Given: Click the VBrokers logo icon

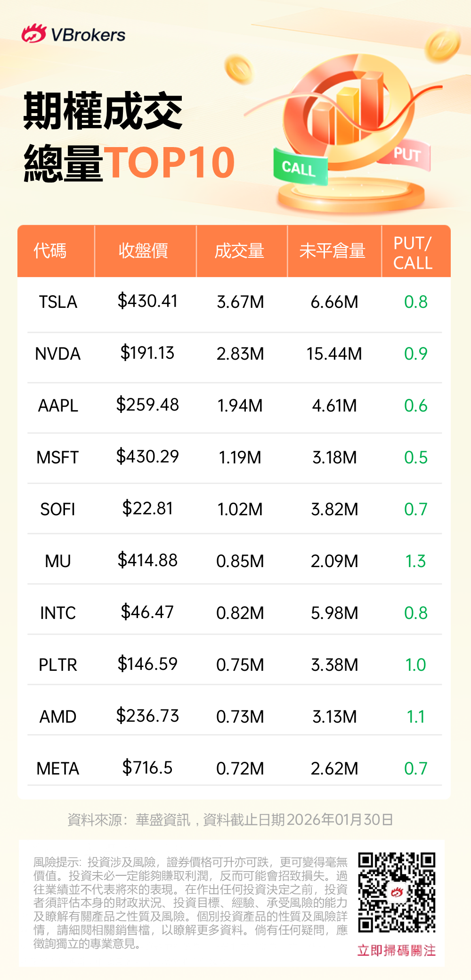Looking at the screenshot, I should 34,34.
